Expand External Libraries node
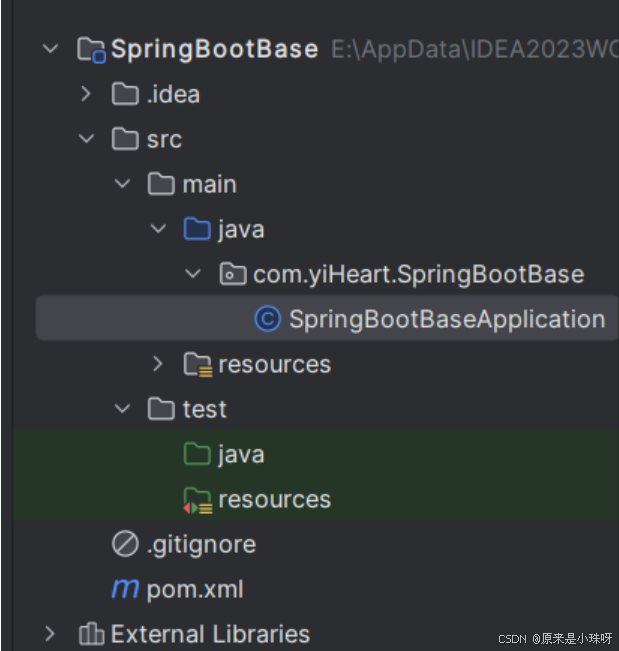 tap(51, 634)
